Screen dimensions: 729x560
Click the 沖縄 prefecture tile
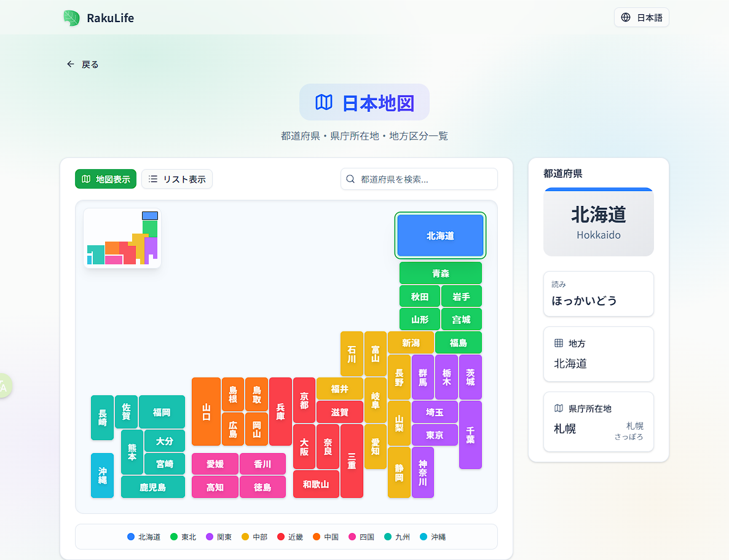[102, 475]
